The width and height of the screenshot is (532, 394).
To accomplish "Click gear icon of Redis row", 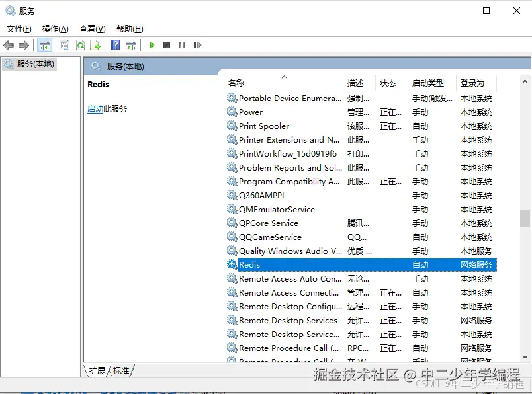I will point(232,264).
